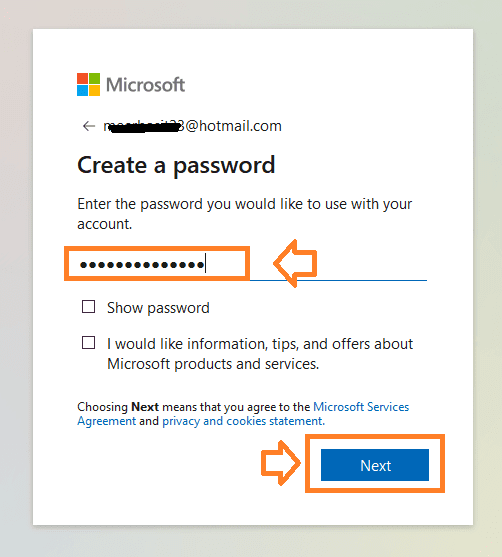Click the back arrow beside the email
The height and width of the screenshot is (557, 502).
click(x=88, y=126)
